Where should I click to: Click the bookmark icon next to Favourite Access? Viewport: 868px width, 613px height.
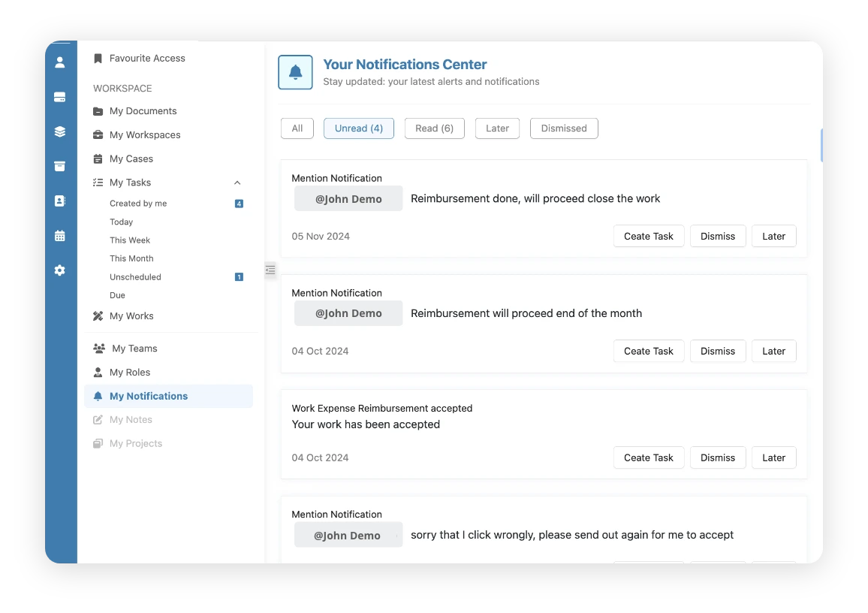97,58
